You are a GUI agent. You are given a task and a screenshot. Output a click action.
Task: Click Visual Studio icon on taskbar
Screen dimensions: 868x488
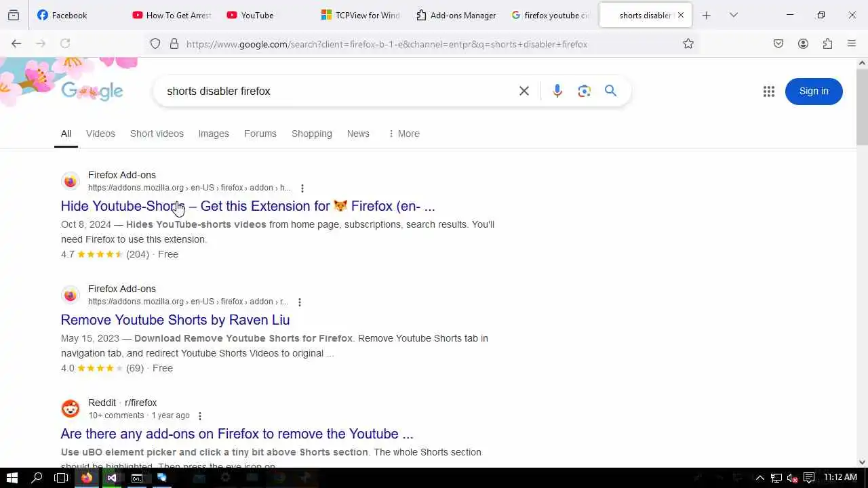pyautogui.click(x=112, y=478)
